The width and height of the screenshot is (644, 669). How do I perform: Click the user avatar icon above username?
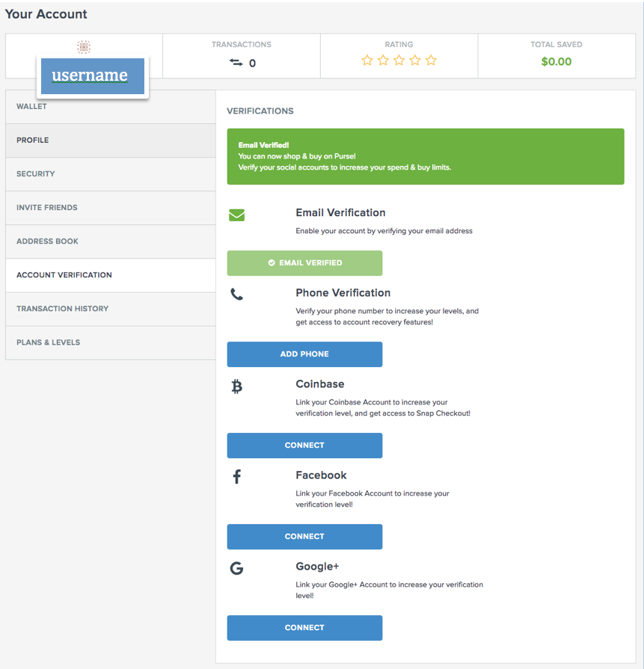84,47
